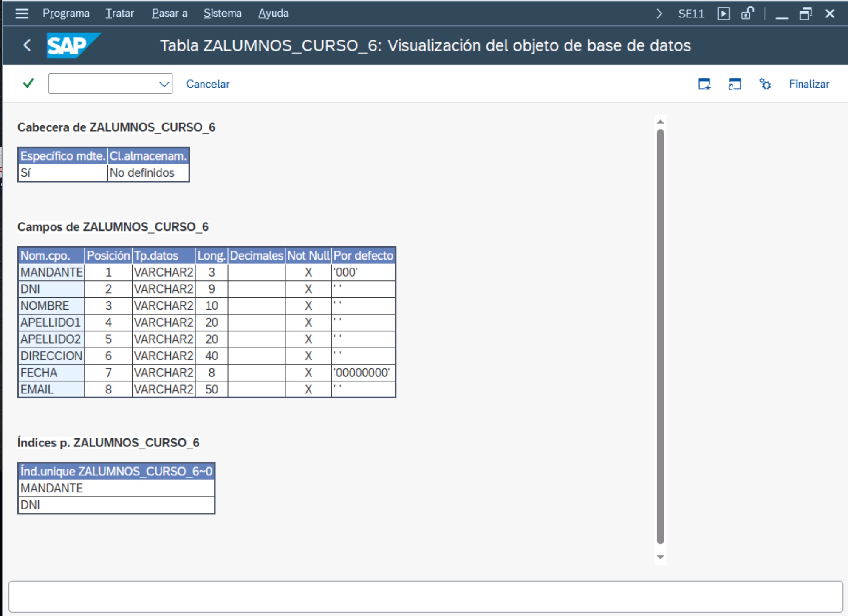Image resolution: width=848 pixels, height=616 pixels.
Task: Click the green checkmark Enter icon
Action: tap(28, 83)
